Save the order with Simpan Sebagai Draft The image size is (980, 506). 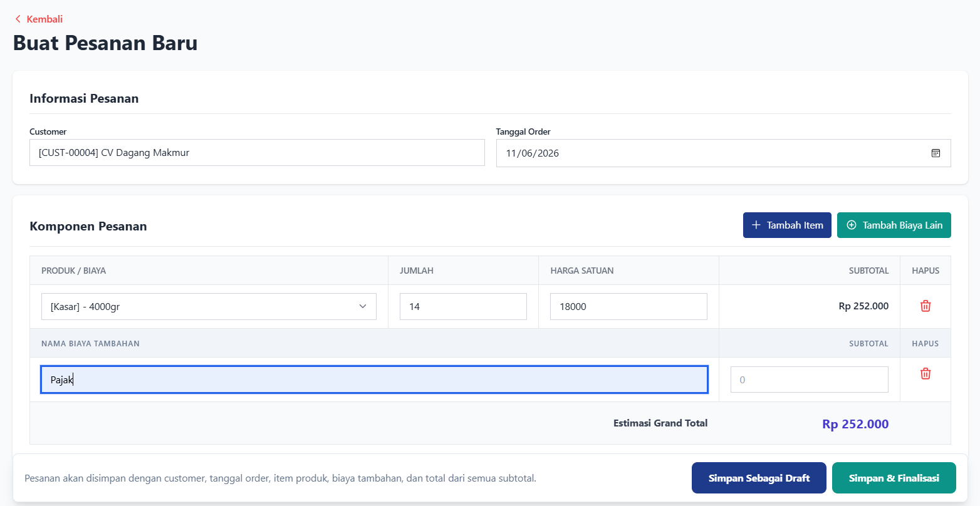point(759,478)
